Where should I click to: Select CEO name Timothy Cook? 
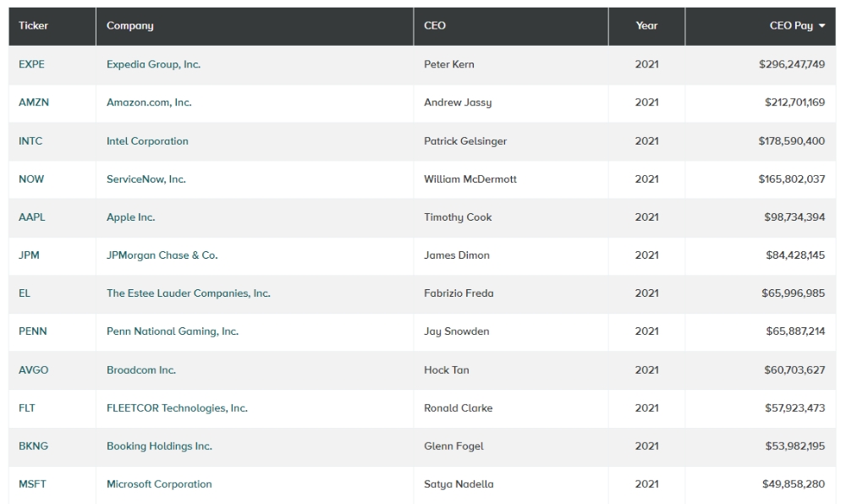[458, 217]
